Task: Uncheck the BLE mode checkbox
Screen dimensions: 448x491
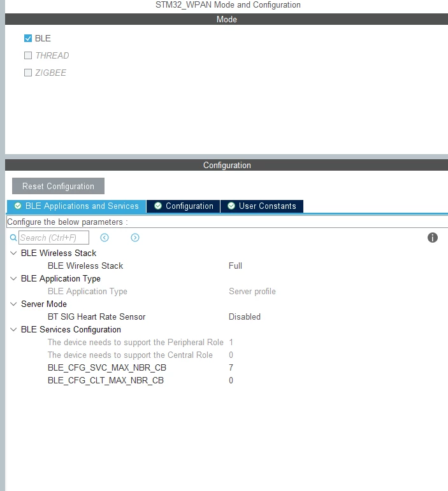Action: pos(28,38)
